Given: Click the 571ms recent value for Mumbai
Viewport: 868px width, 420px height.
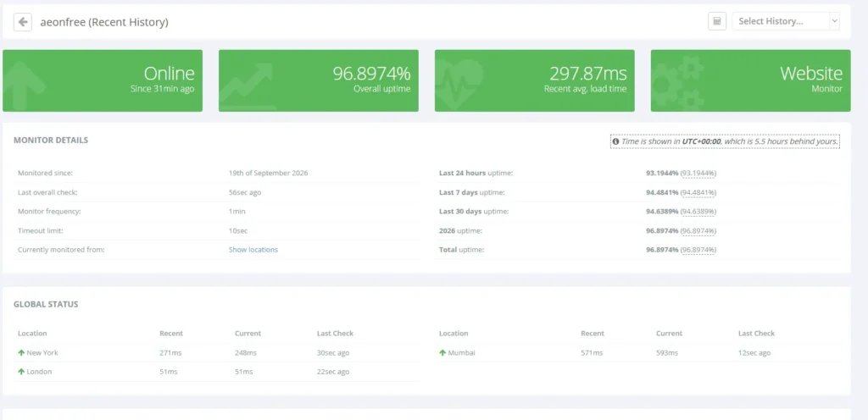Looking at the screenshot, I should point(592,352).
